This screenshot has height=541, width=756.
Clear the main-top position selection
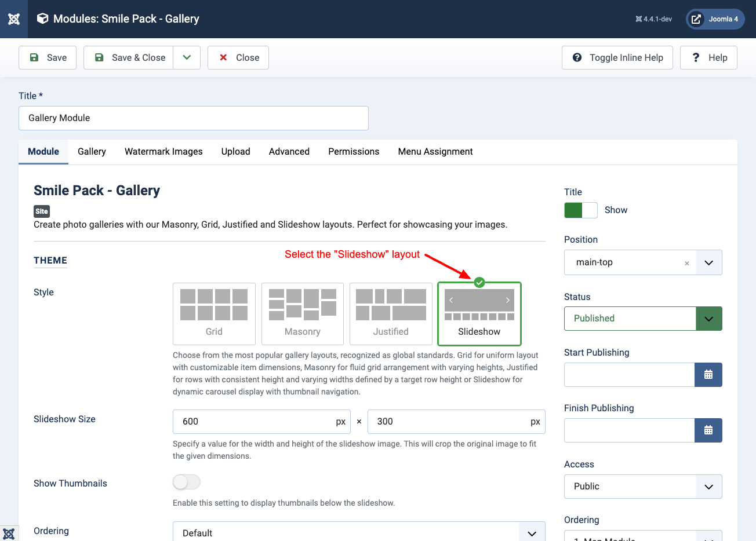(686, 263)
